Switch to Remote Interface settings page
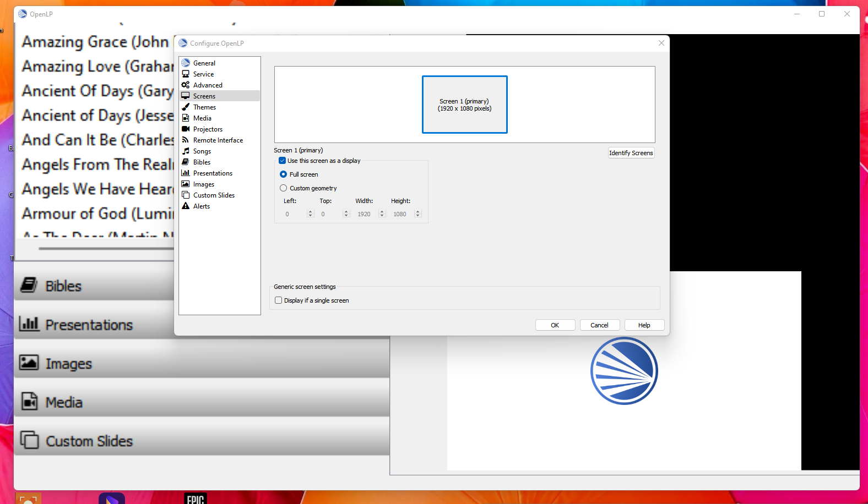The height and width of the screenshot is (504, 868). [x=220, y=140]
